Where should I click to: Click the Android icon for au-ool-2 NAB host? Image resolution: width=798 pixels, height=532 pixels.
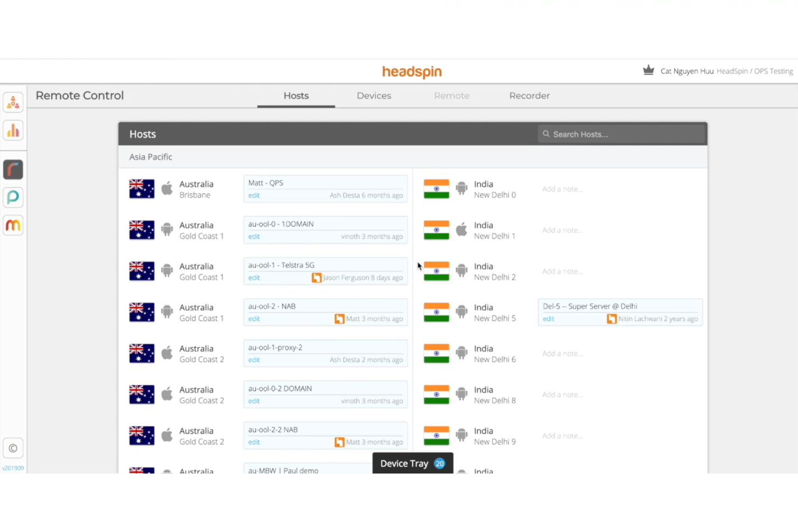tap(167, 312)
